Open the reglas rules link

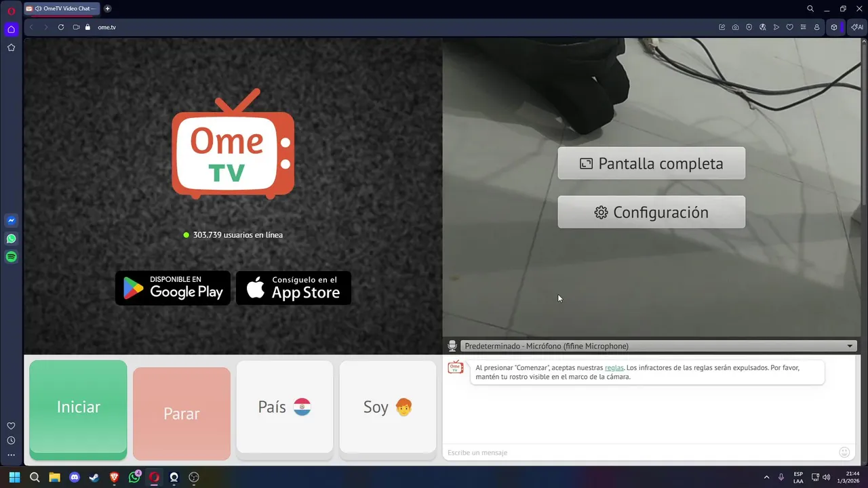[x=614, y=368]
